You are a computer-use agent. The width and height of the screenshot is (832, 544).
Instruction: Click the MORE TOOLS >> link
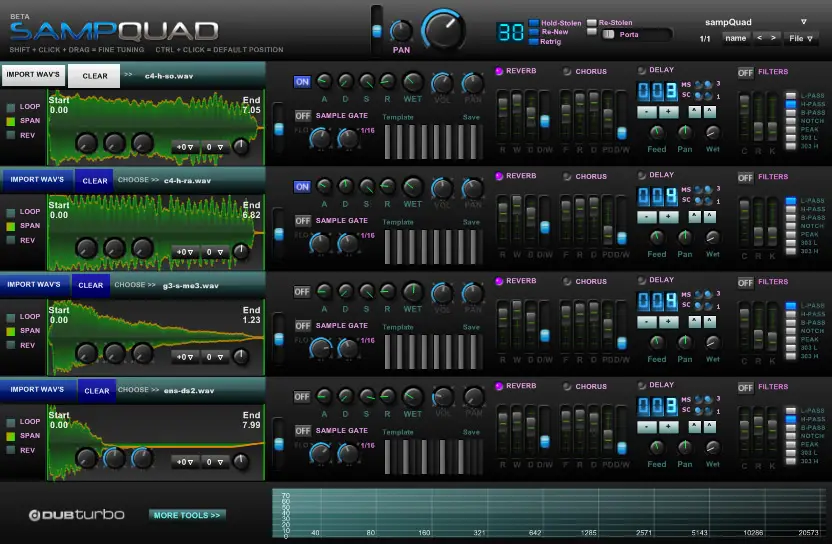[187, 515]
